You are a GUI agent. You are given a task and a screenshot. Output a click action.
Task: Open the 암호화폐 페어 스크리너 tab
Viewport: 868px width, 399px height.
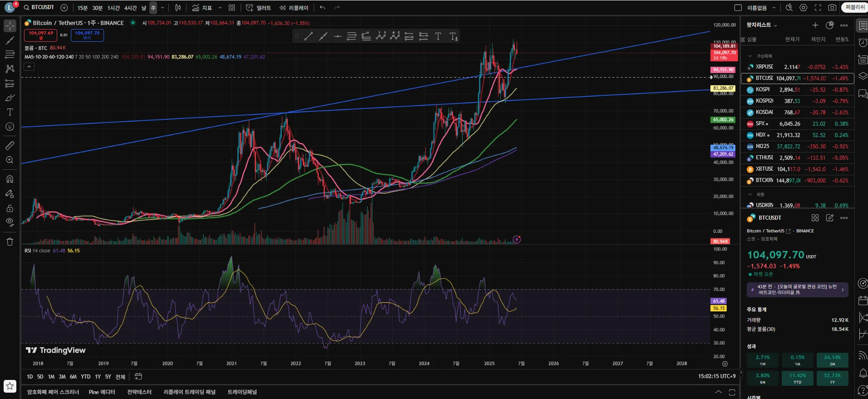coord(53,392)
